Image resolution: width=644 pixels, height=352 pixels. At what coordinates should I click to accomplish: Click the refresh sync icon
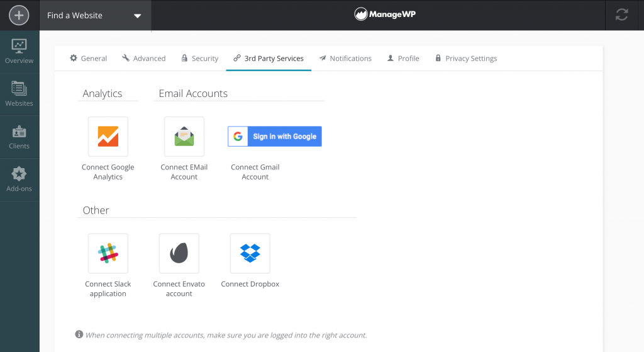point(621,15)
